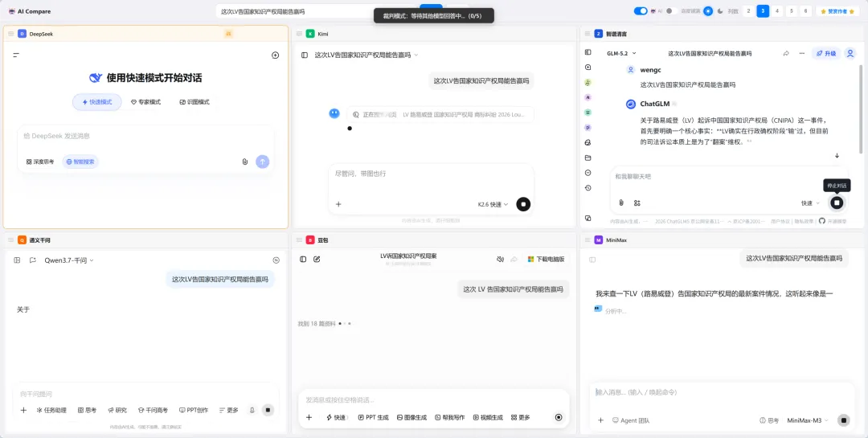Open Zhipu 快速 mode dropdown
This screenshot has height=438, width=868.
coord(810,203)
